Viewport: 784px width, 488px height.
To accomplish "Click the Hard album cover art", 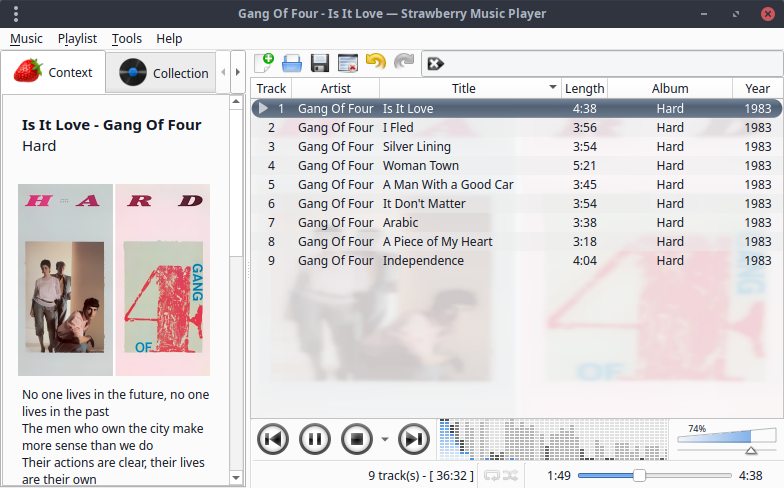I will (114, 270).
